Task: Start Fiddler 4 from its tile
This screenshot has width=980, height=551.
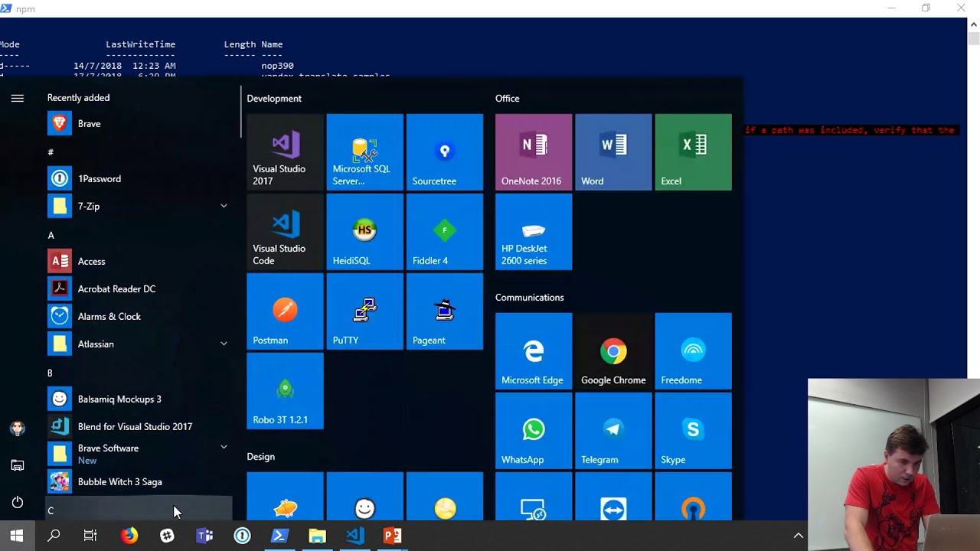Action: click(444, 231)
